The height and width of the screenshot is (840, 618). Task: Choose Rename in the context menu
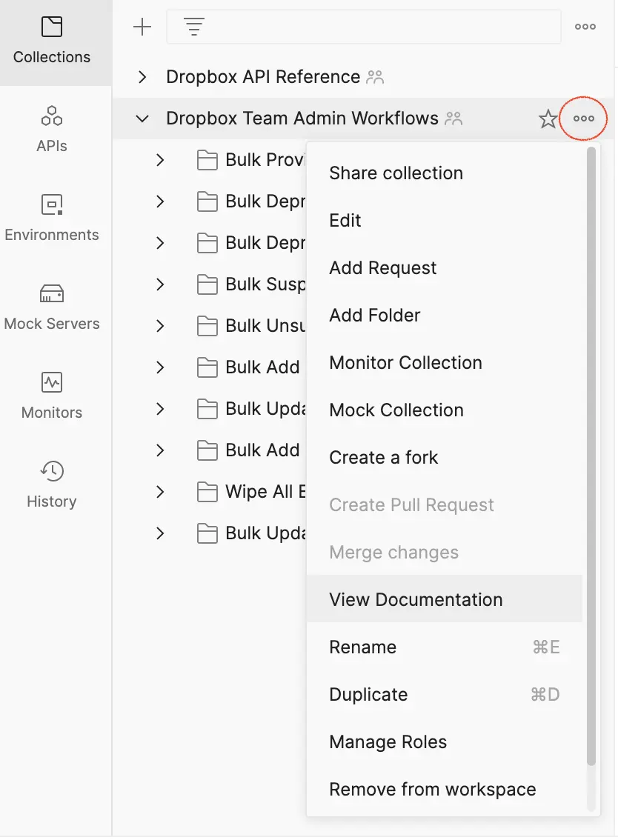[445, 647]
